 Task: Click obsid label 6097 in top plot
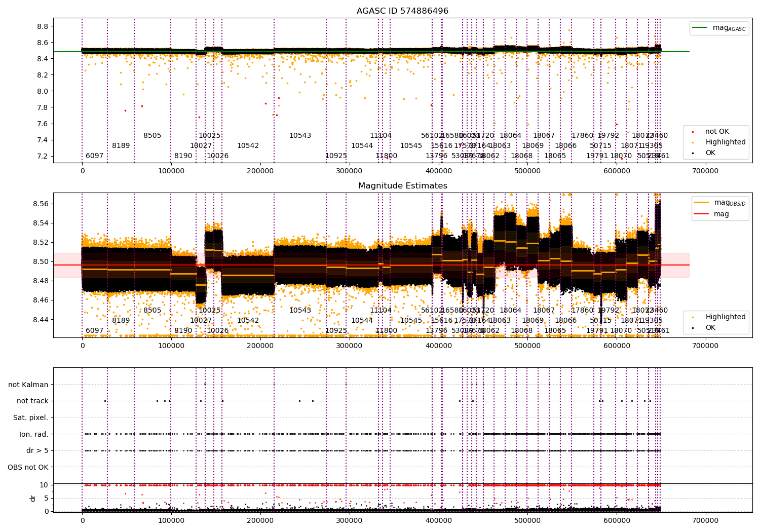(94, 156)
